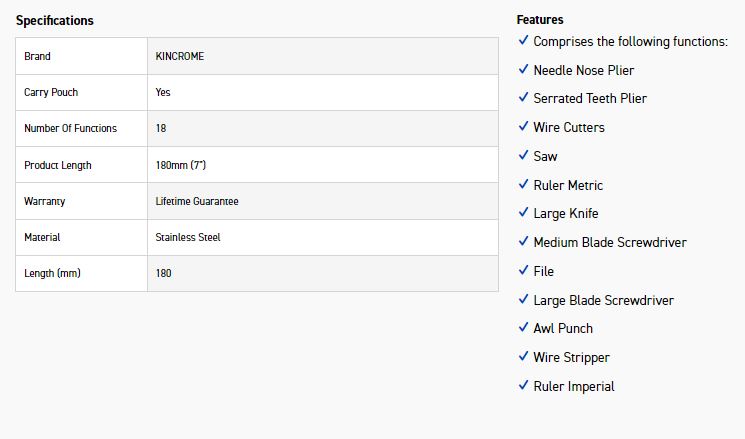Click the Carry Pouch row label
Image resolution: width=745 pixels, height=439 pixels.
click(51, 92)
